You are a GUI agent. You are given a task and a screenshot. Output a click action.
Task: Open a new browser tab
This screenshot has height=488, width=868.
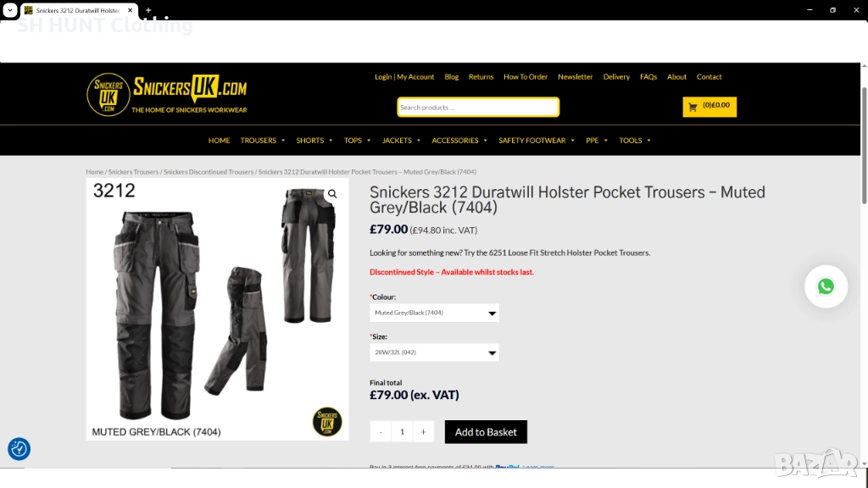tap(148, 10)
